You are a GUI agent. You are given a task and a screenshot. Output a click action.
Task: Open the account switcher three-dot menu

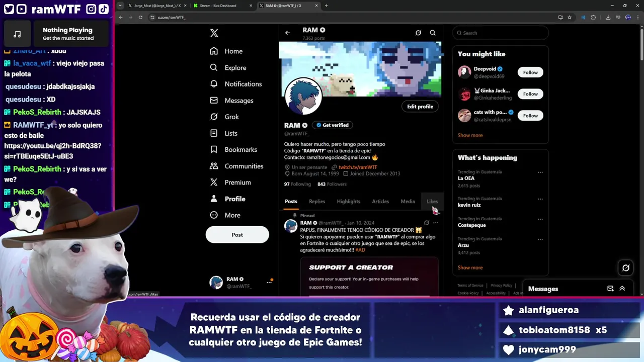(269, 283)
